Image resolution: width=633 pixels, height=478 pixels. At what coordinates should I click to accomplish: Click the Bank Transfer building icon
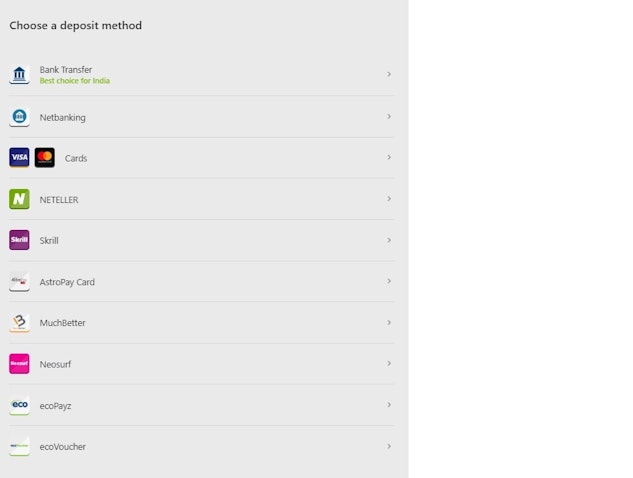pyautogui.click(x=19, y=75)
